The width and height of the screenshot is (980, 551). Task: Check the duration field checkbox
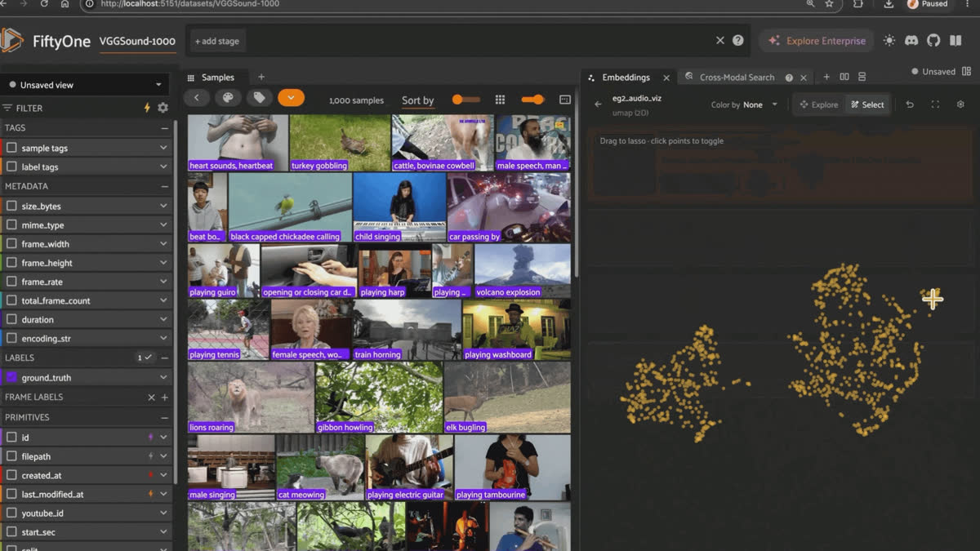pyautogui.click(x=11, y=319)
